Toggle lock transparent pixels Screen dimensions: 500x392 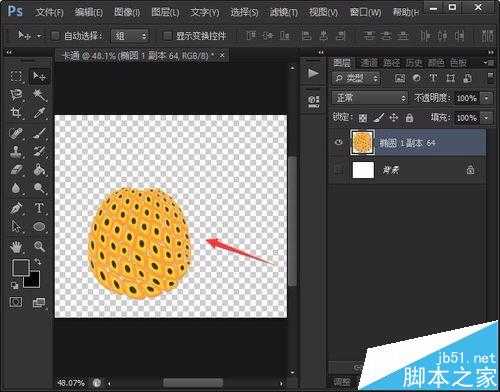(x=363, y=118)
